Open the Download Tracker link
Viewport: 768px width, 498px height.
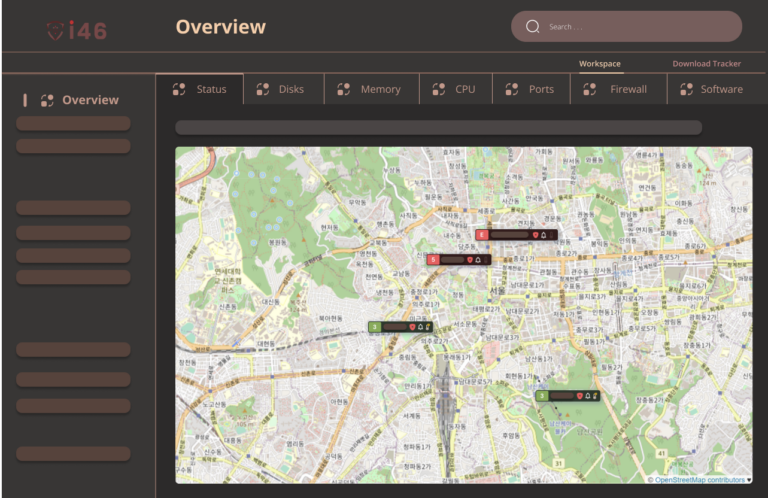click(706, 64)
